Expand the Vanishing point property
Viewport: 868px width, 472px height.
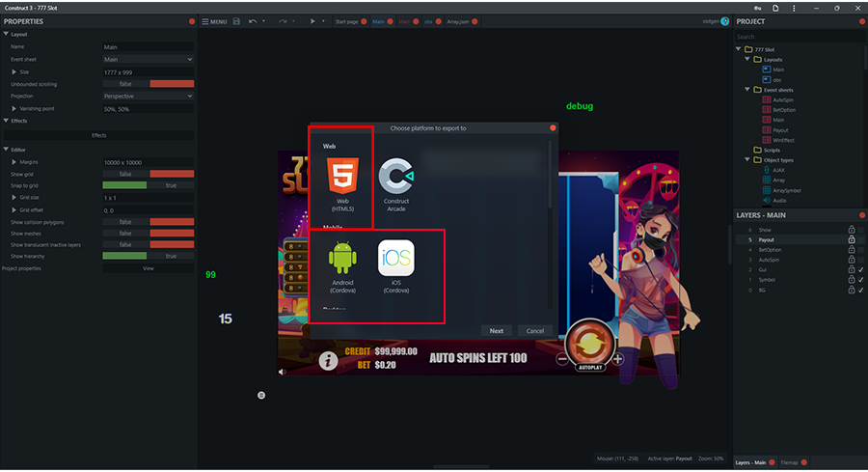[14, 108]
